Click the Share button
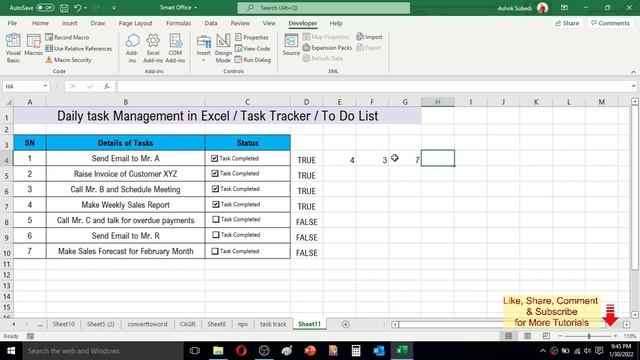This screenshot has height=360, width=640. click(567, 23)
